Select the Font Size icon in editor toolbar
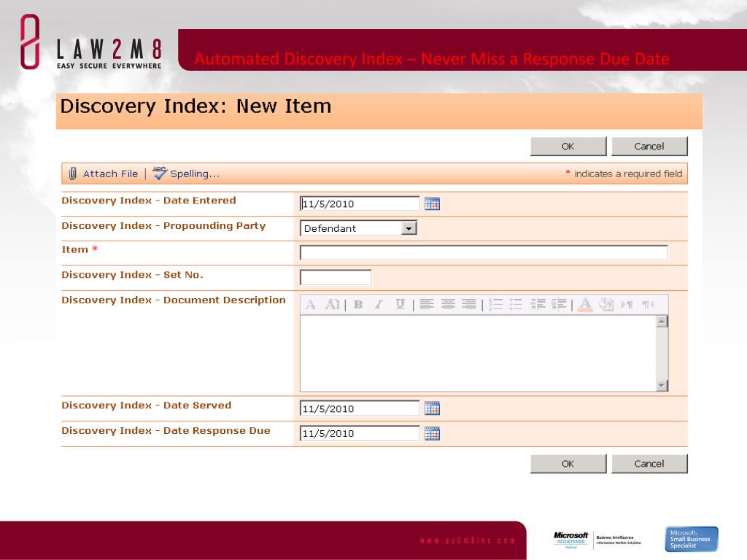Screen dimensions: 747x560 point(332,304)
